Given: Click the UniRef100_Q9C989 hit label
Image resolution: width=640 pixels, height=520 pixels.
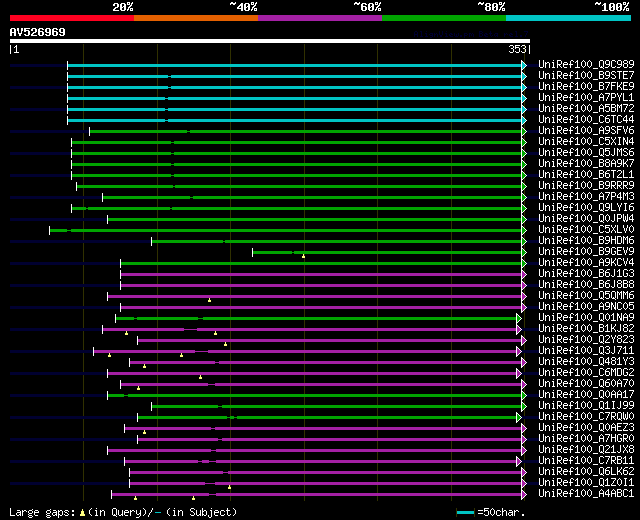Looking at the screenshot, I should 586,64.
